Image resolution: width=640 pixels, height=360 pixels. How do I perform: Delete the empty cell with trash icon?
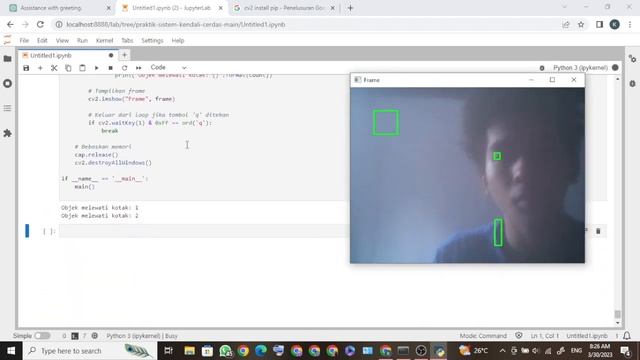598,231
